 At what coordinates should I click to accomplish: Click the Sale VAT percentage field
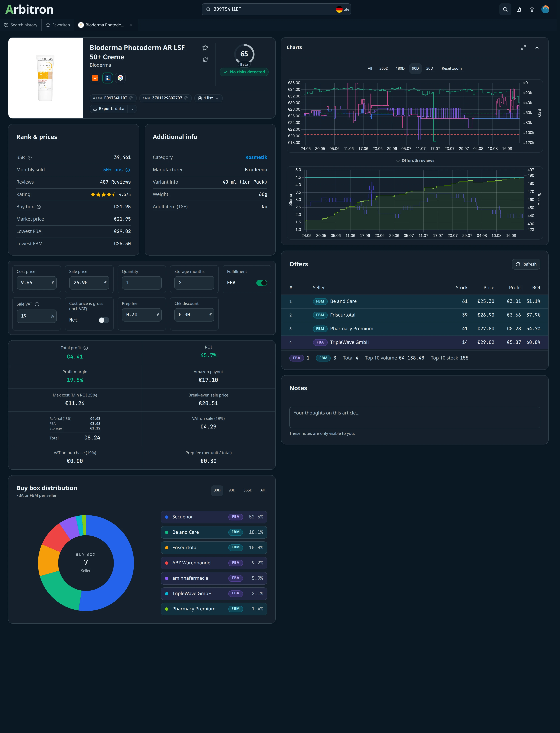[x=37, y=316]
